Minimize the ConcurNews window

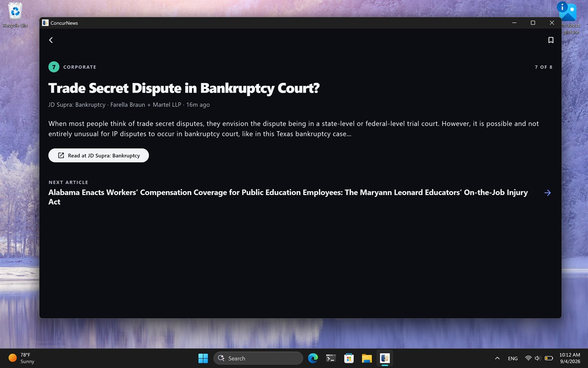tap(514, 23)
